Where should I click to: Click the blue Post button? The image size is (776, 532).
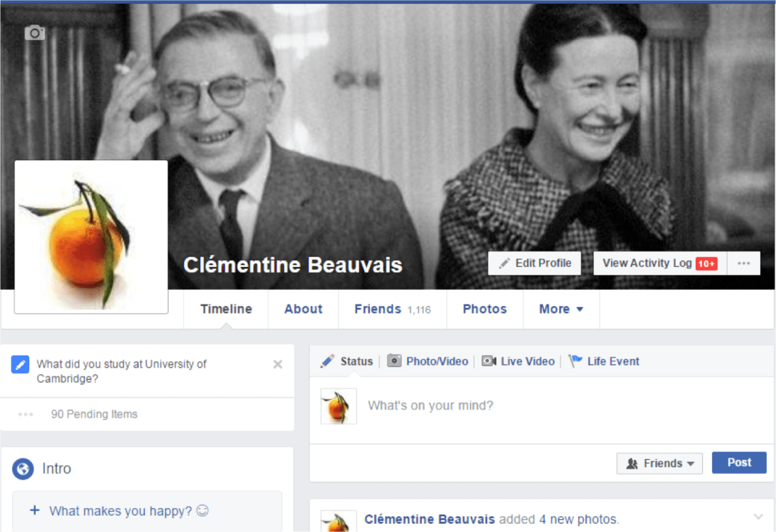pyautogui.click(x=739, y=463)
